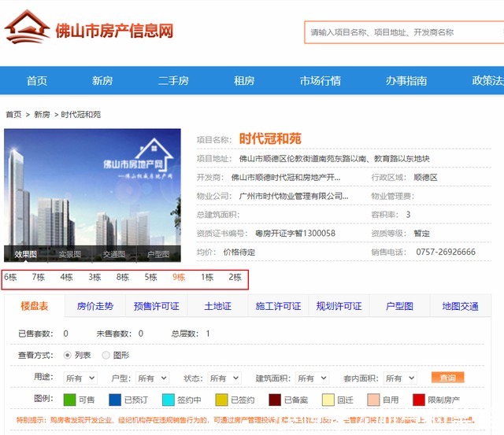Focus the project name search field
Screen dimensions: 504x435
404,32
